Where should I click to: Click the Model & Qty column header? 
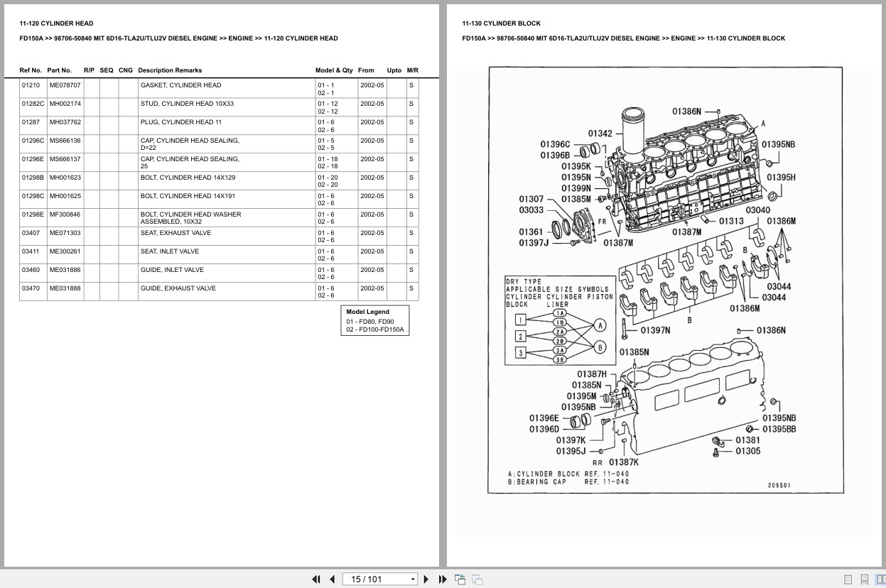coord(334,70)
